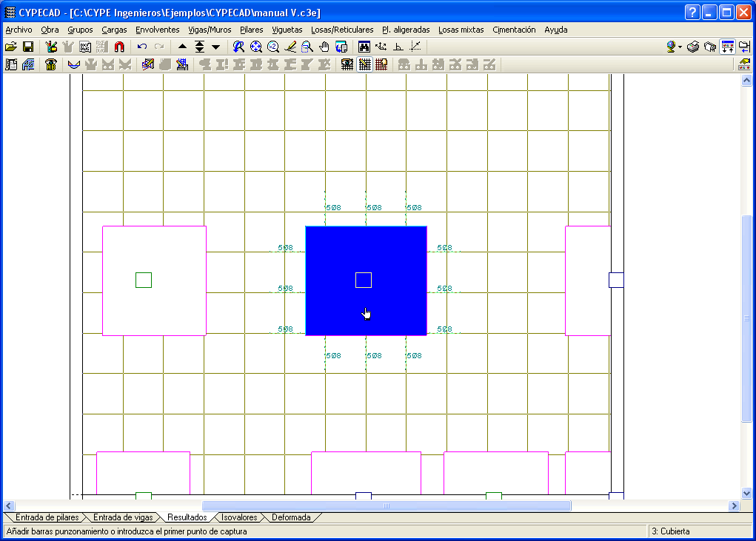The height and width of the screenshot is (541, 756).
Task: Switch to Entrada de pilares tab
Action: click(47, 517)
